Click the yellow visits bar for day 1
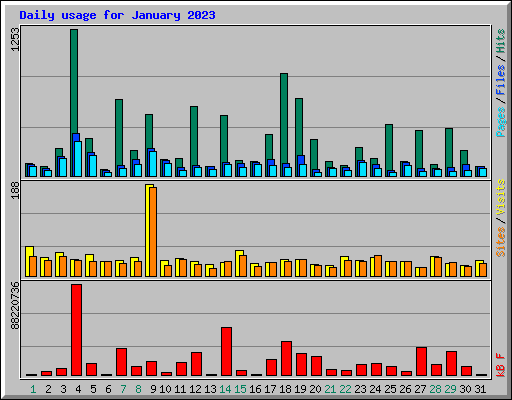This screenshot has width=512, height=400. pyautogui.click(x=28, y=261)
